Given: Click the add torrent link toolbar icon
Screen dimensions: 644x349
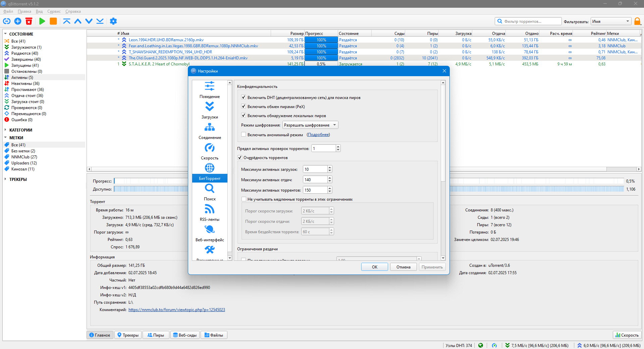Looking at the screenshot, I should click(7, 21).
